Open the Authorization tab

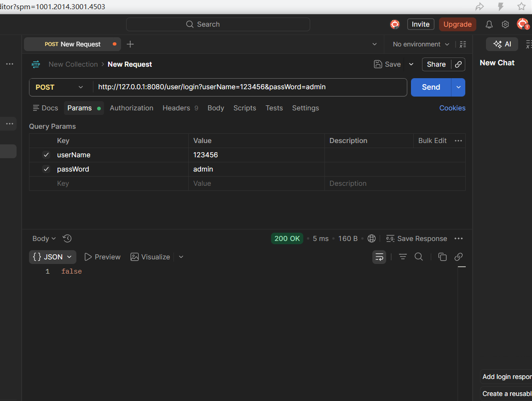[x=132, y=108]
